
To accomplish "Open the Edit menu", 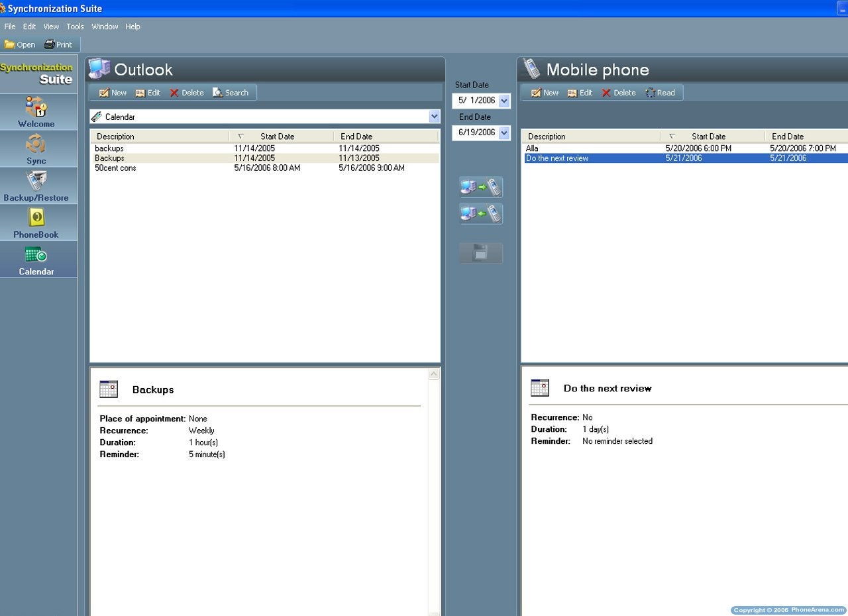I will 29,26.
